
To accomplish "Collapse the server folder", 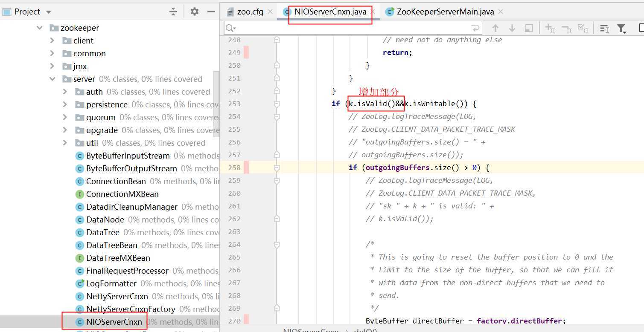I will coord(52,79).
